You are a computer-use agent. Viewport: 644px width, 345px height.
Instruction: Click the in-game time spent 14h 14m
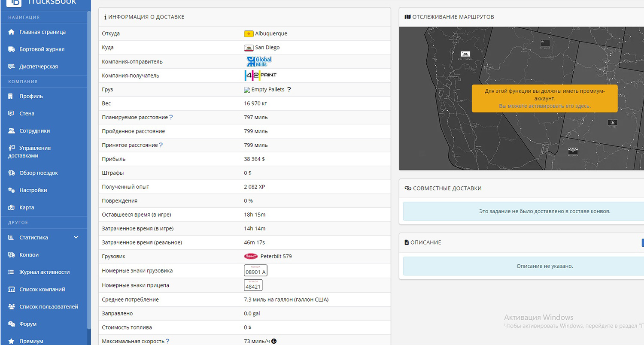point(255,229)
